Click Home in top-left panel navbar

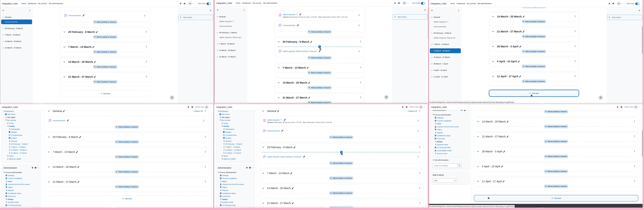tap(24, 4)
